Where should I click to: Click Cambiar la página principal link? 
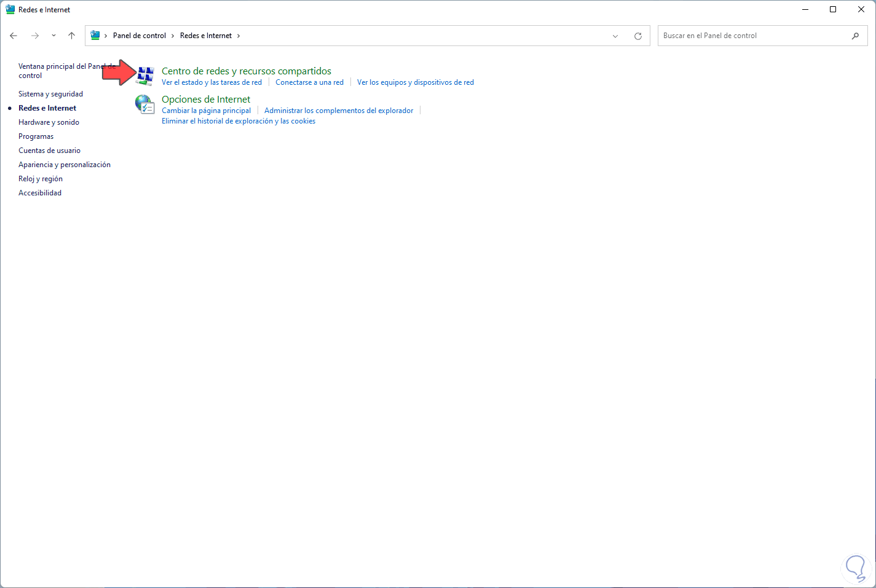tap(206, 111)
